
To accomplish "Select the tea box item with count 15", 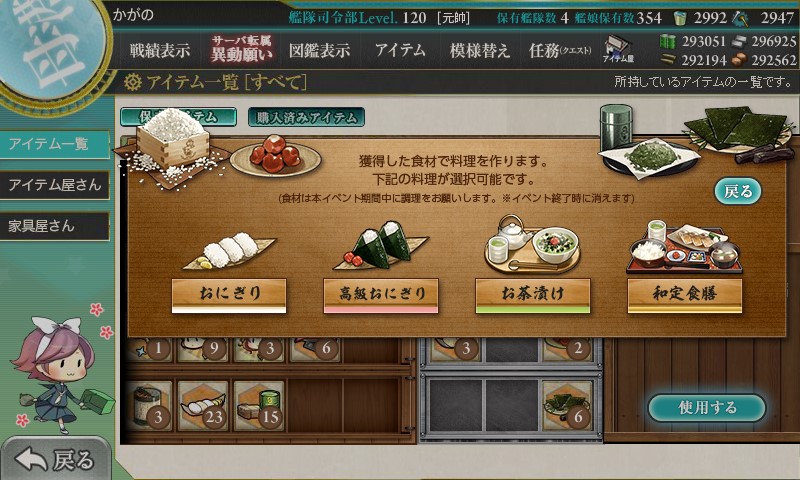I will (259, 407).
